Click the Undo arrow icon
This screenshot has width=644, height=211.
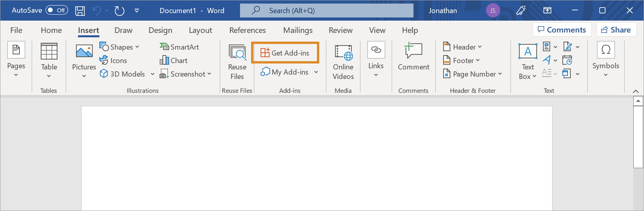97,11
